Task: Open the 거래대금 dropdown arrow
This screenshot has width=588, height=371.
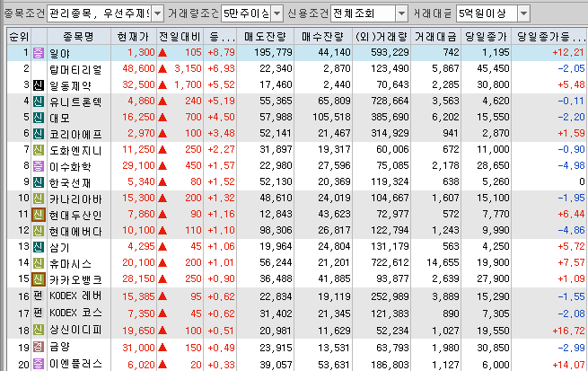Action: click(523, 13)
